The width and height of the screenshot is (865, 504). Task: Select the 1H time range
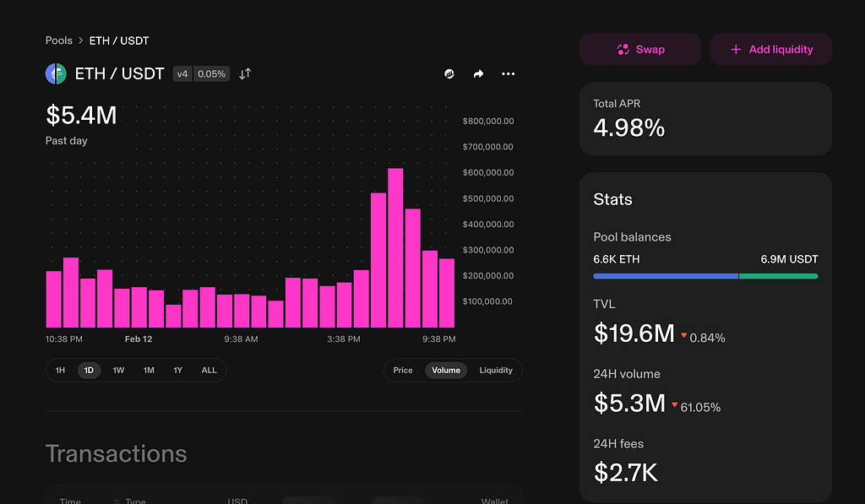click(60, 370)
